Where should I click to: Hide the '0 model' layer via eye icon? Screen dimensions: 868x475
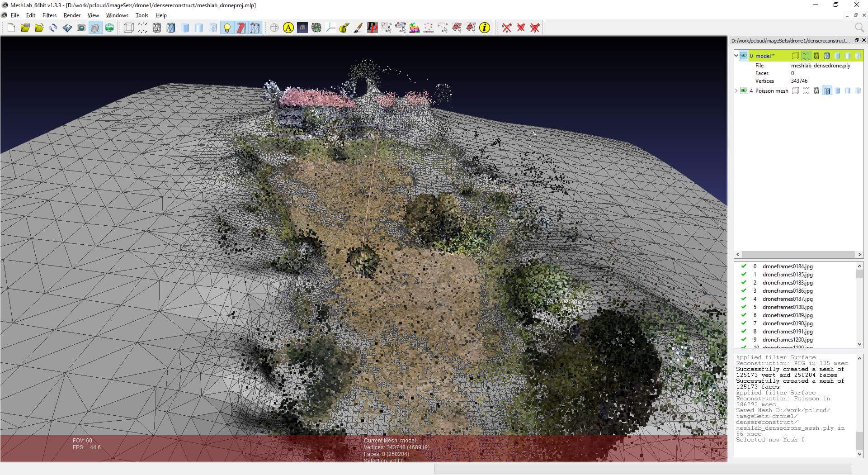click(x=744, y=56)
